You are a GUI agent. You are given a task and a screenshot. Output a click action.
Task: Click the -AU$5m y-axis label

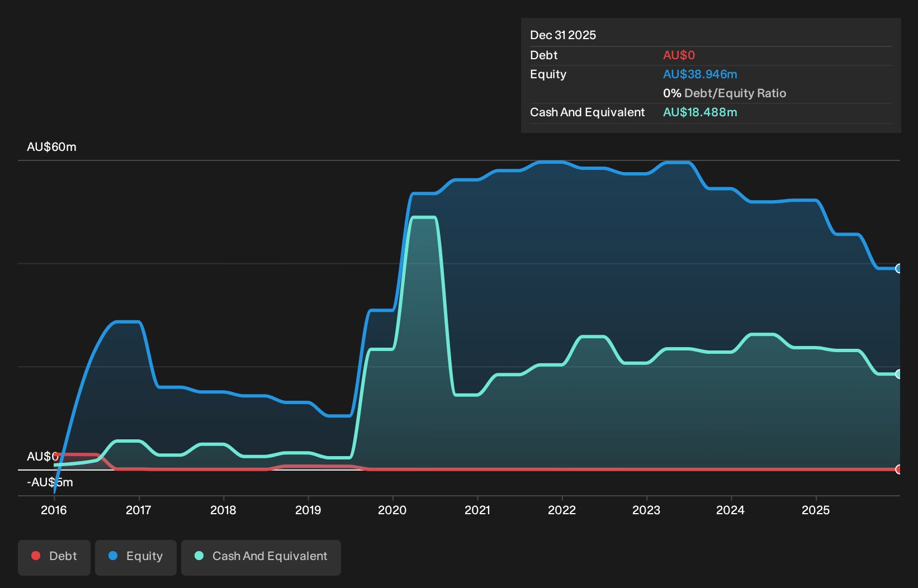[x=50, y=482]
